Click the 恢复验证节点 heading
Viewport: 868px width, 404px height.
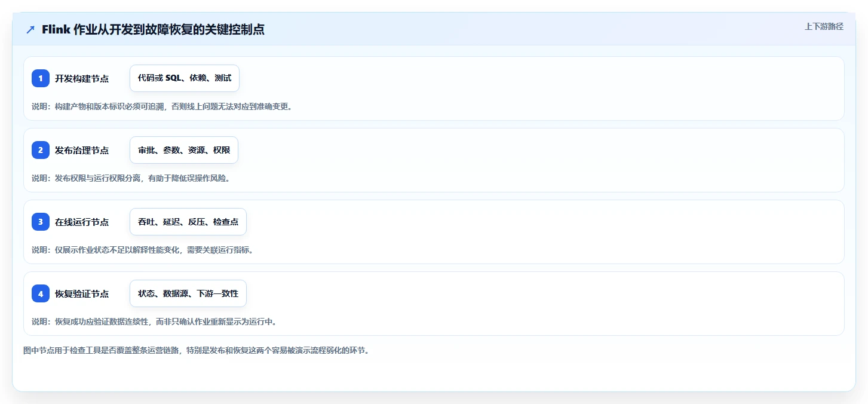coord(82,293)
